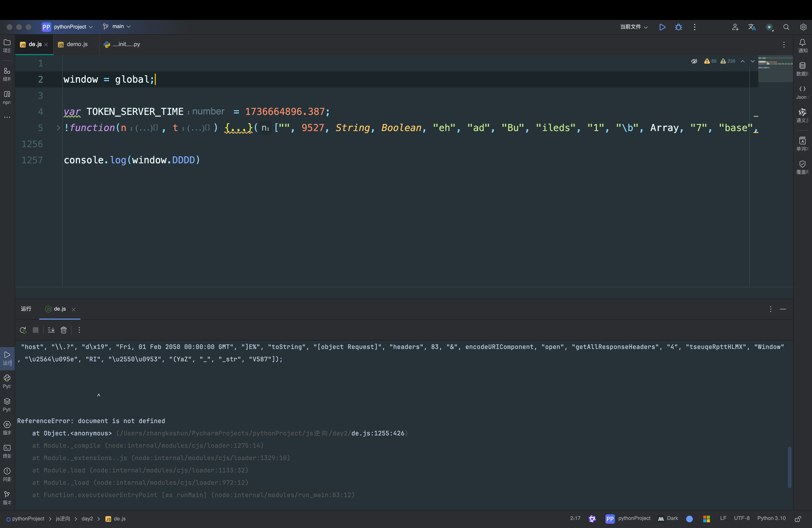Toggle inspection highlighting eye icon
This screenshot has width=812, height=528.
coord(694,61)
